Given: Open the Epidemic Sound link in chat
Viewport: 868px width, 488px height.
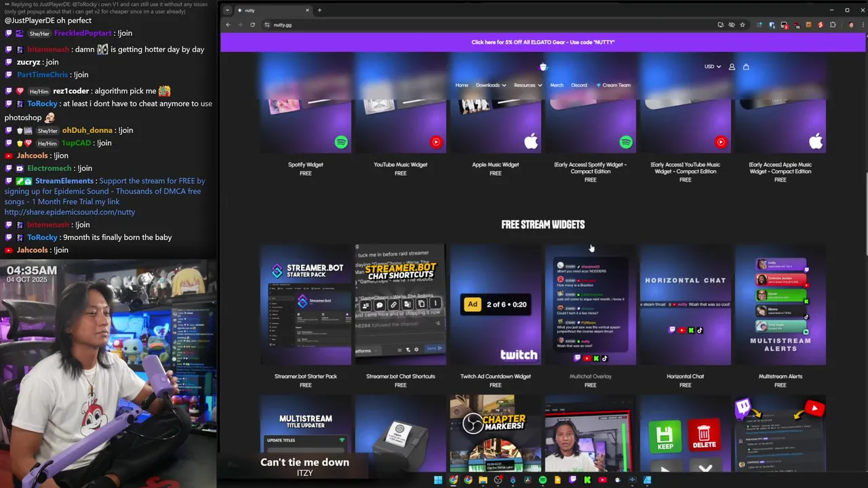Looking at the screenshot, I should point(70,211).
